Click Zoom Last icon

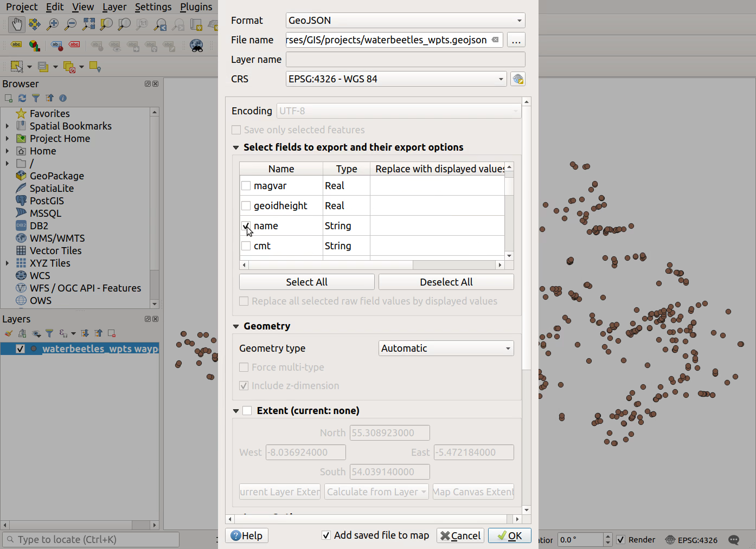[x=160, y=24]
